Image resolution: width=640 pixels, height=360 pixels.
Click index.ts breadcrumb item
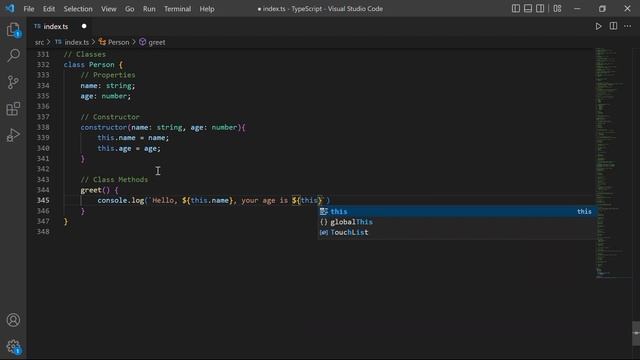click(x=72, y=42)
